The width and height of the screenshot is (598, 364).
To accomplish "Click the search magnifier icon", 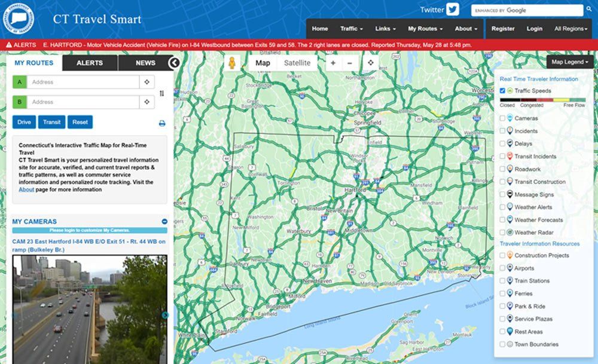I will point(589,9).
